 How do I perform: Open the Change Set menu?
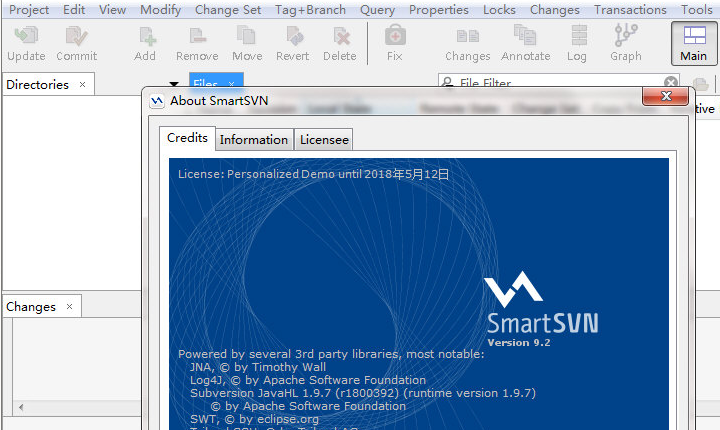pos(228,10)
